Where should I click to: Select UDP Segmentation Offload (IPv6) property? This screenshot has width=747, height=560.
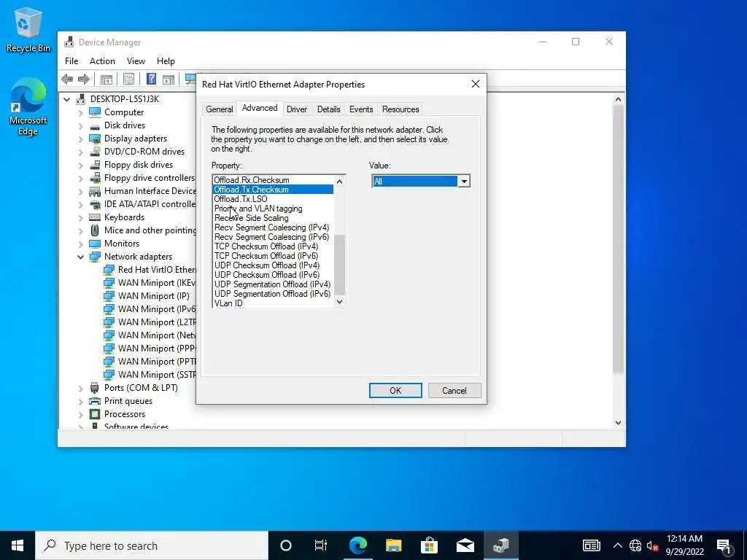tap(273, 294)
